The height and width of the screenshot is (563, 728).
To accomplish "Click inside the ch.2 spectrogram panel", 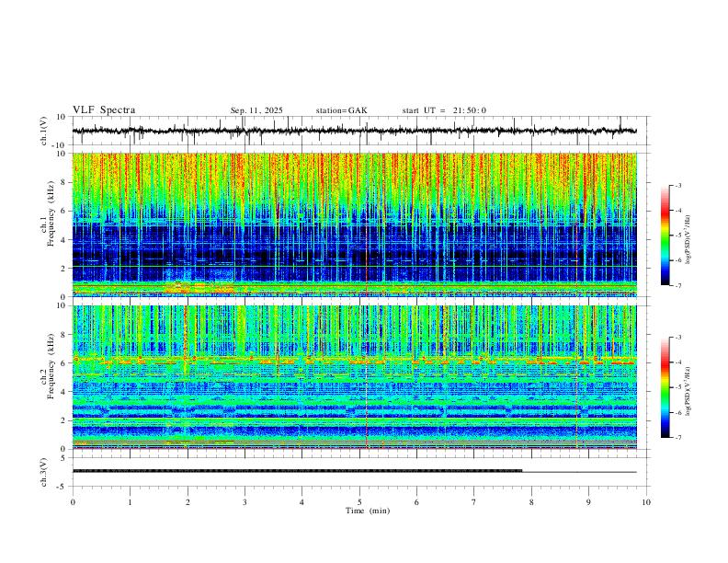I will pyautogui.click(x=355, y=377).
